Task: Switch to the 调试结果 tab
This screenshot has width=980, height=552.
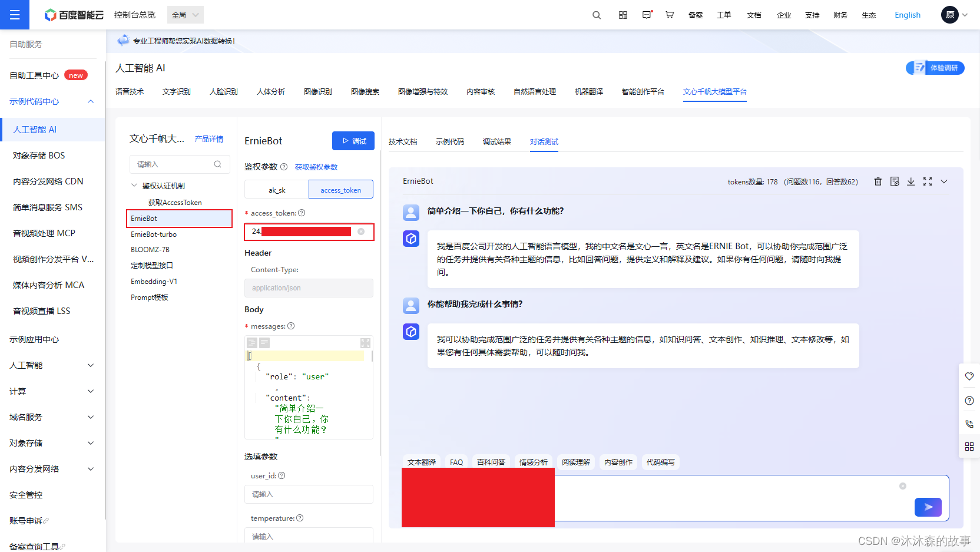Action: tap(497, 142)
